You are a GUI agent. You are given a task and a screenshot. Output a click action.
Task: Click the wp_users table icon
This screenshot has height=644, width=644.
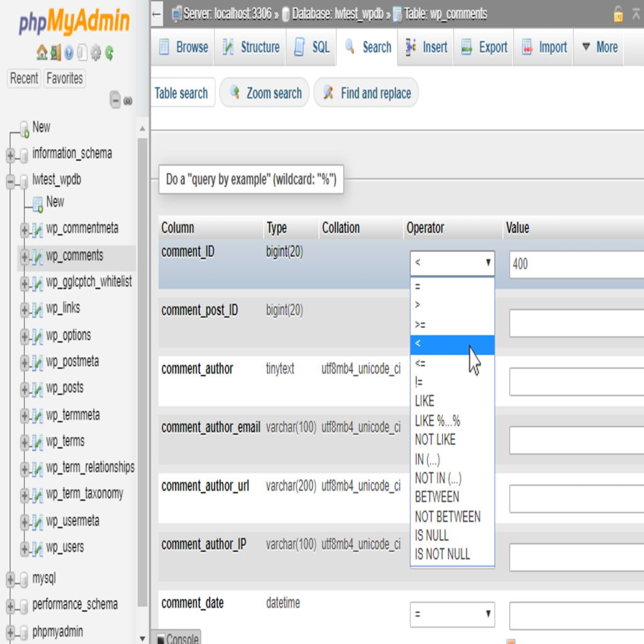pos(37,548)
